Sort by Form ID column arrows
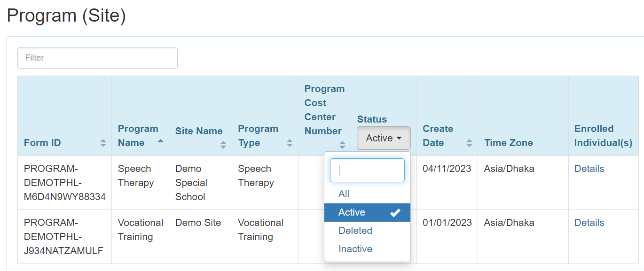The height and width of the screenshot is (271, 644). click(x=103, y=143)
